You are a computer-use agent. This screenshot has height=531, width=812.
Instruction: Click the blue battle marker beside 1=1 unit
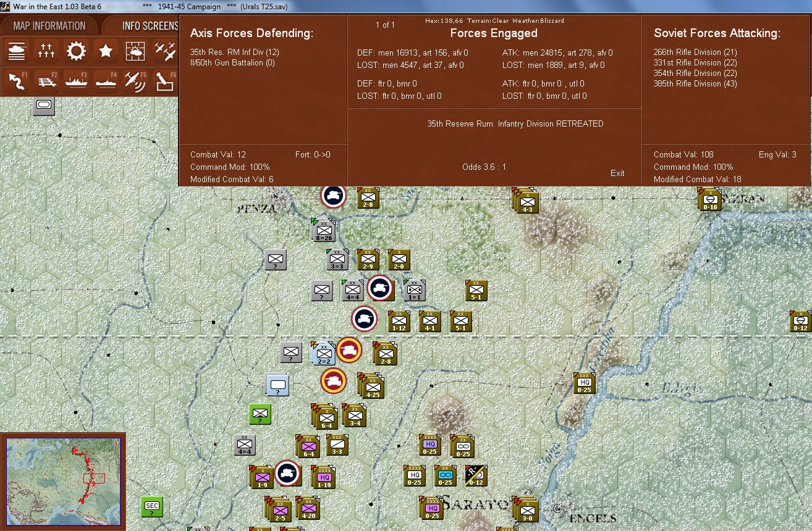pyautogui.click(x=380, y=288)
